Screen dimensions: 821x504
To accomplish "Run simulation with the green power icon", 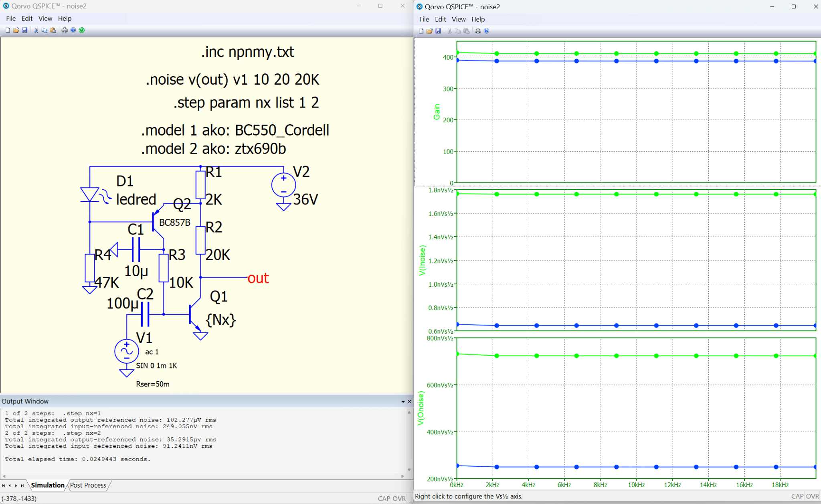I will click(82, 30).
